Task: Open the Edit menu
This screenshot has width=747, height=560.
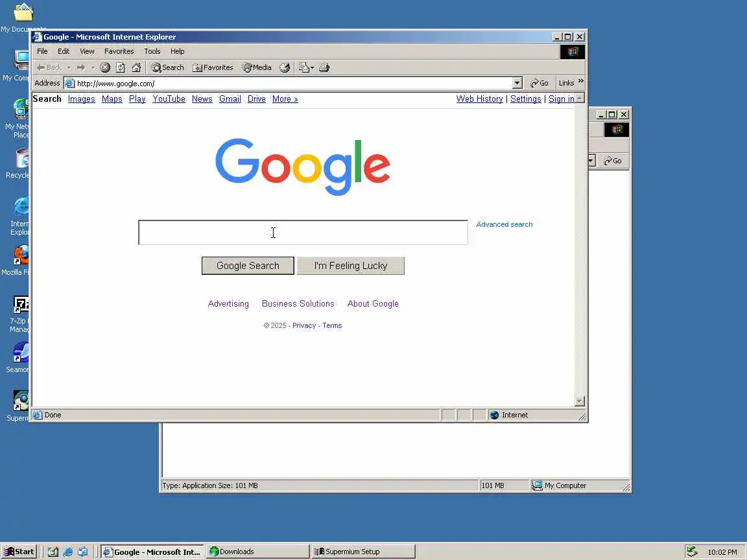Action: (x=64, y=51)
